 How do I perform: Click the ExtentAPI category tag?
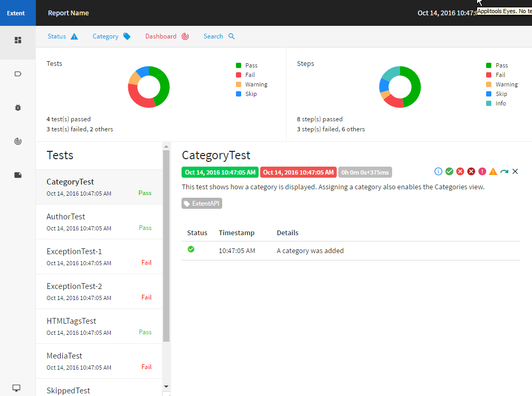202,204
